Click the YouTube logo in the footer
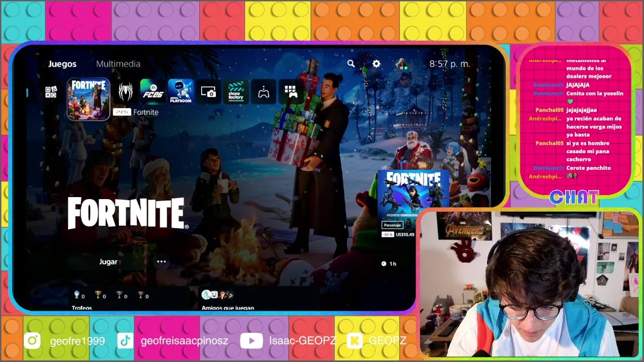The height and width of the screenshot is (362, 644). [x=251, y=341]
